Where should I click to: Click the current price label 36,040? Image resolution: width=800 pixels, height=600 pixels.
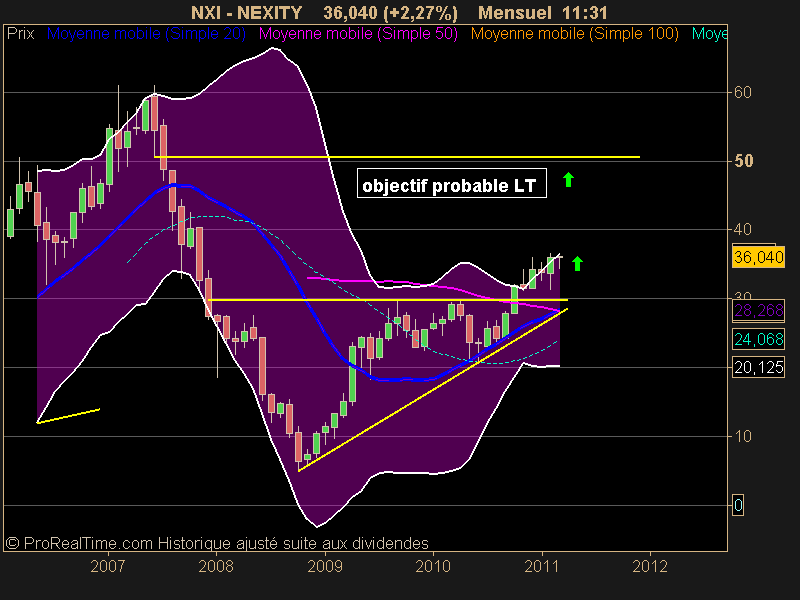click(x=758, y=257)
